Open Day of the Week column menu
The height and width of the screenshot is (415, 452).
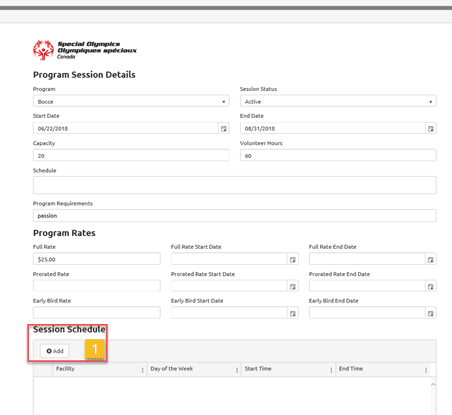tap(237, 370)
